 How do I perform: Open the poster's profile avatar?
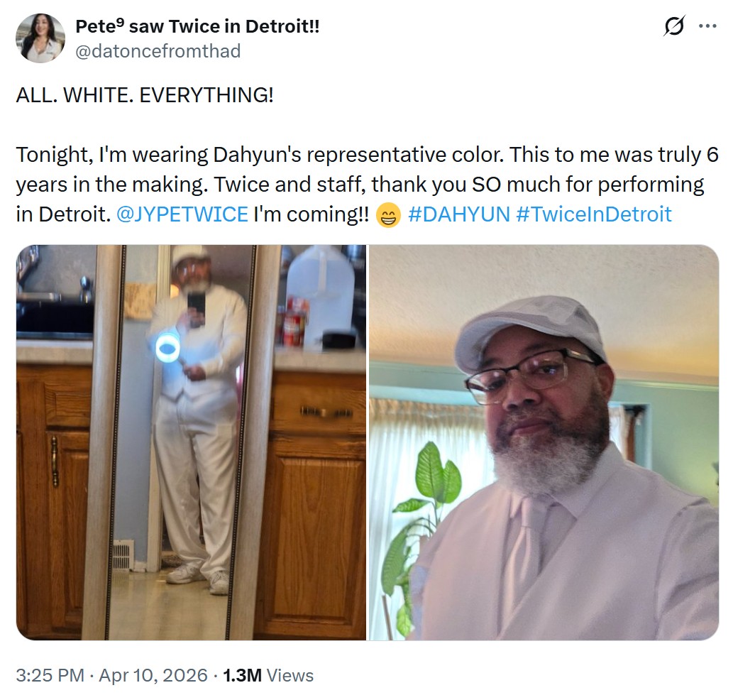pos(40,38)
